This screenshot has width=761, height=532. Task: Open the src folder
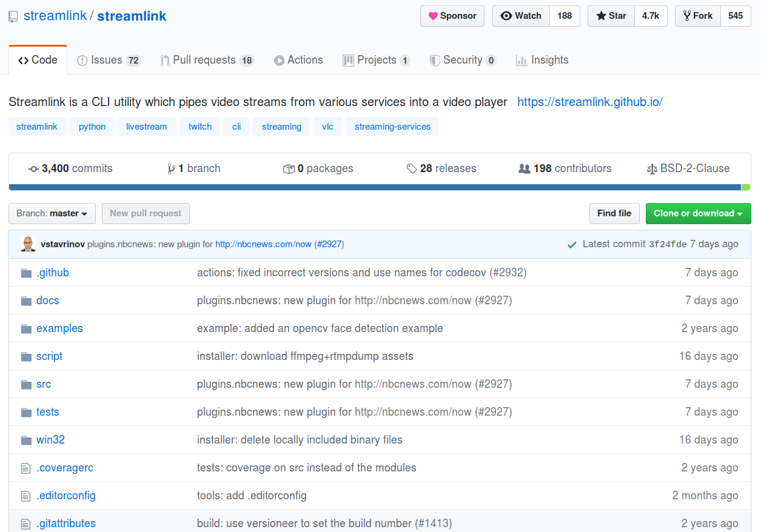pos(44,384)
